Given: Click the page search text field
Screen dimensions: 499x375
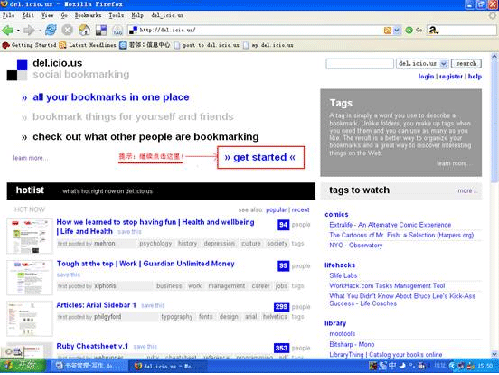Looking at the screenshot, I should (360, 63).
